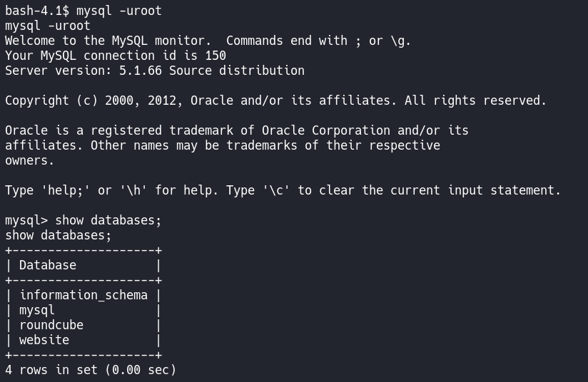Select the 'website' database row
The image size is (588, 382).
click(x=44, y=340)
